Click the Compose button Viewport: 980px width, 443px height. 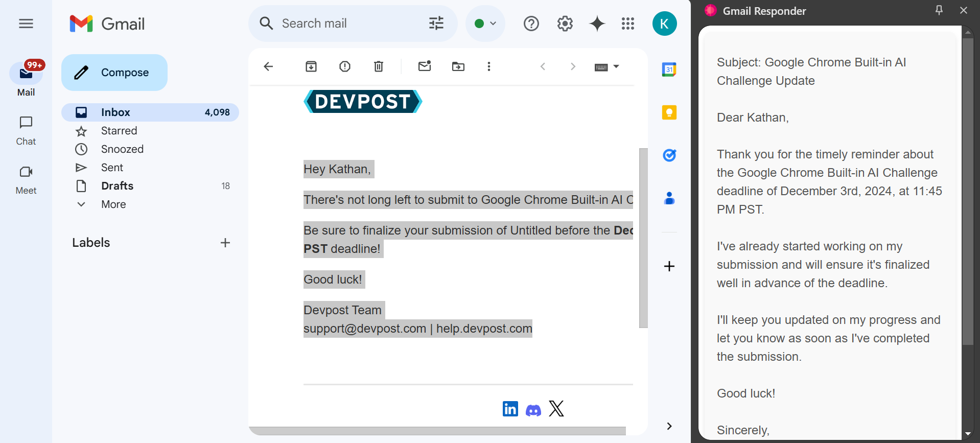(x=114, y=73)
